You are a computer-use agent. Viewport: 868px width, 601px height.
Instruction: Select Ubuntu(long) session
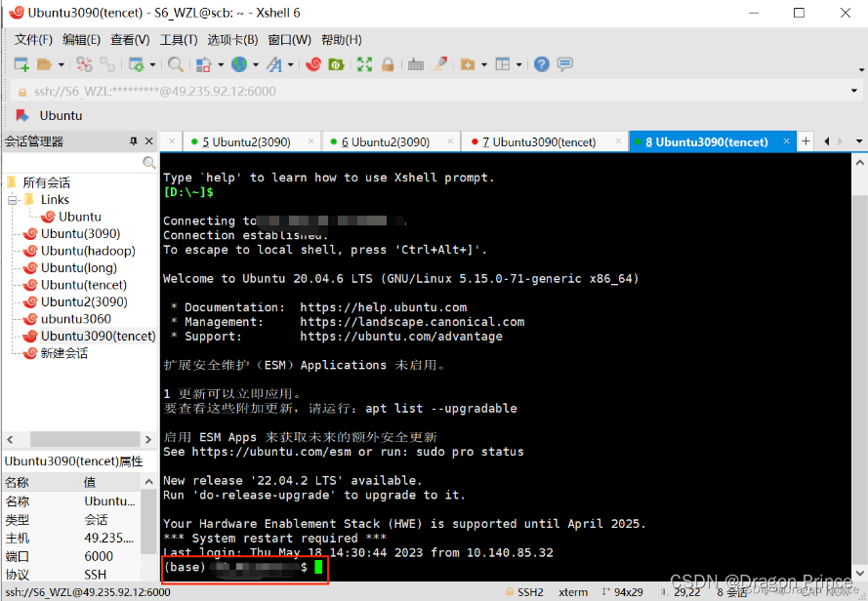[x=79, y=268]
